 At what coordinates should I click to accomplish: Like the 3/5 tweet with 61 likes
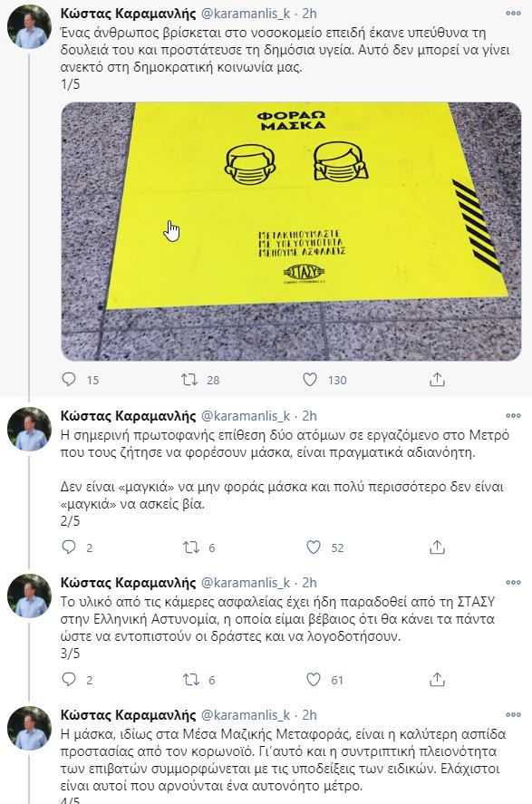click(x=314, y=680)
